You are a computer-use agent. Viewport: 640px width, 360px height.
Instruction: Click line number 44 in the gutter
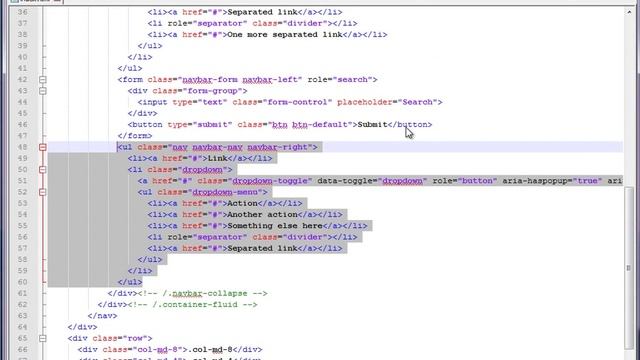[22, 102]
